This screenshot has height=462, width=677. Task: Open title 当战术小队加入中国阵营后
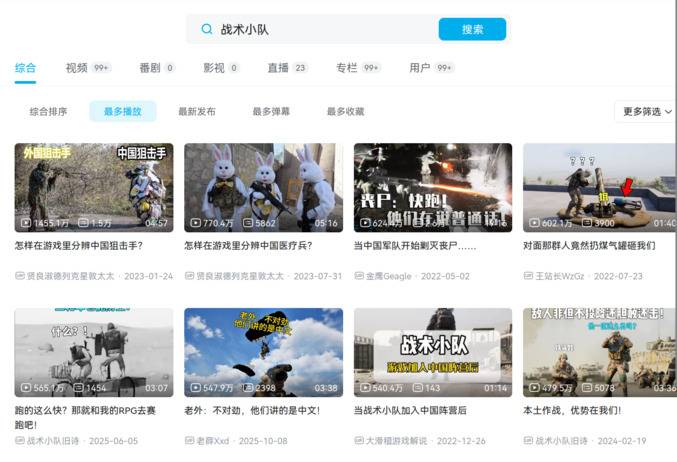tap(410, 411)
